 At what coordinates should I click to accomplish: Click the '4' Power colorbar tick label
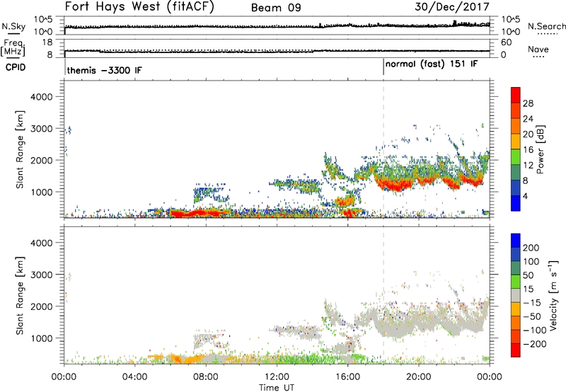(525, 196)
